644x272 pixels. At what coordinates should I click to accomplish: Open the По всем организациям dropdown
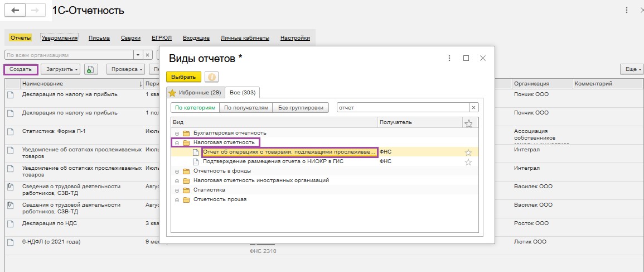click(x=138, y=55)
